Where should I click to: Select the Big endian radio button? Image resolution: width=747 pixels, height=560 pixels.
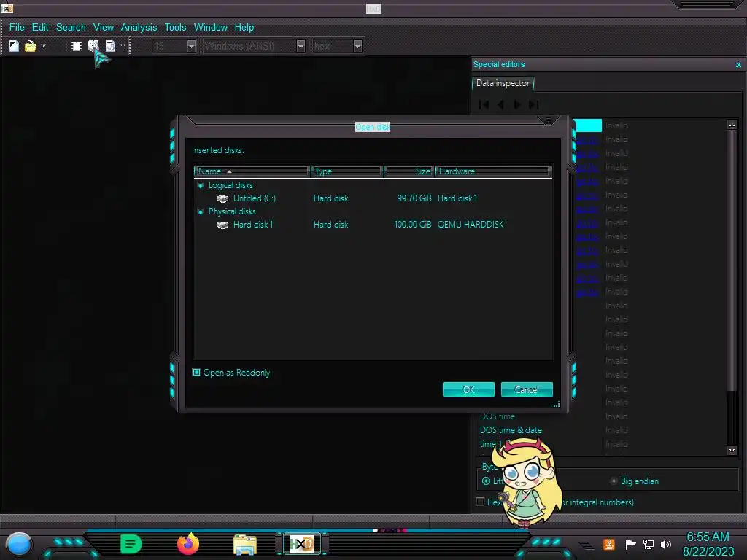614,481
